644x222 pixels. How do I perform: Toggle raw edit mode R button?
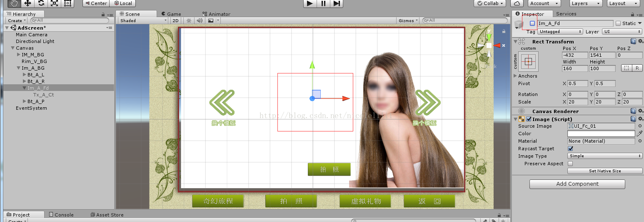pos(637,68)
